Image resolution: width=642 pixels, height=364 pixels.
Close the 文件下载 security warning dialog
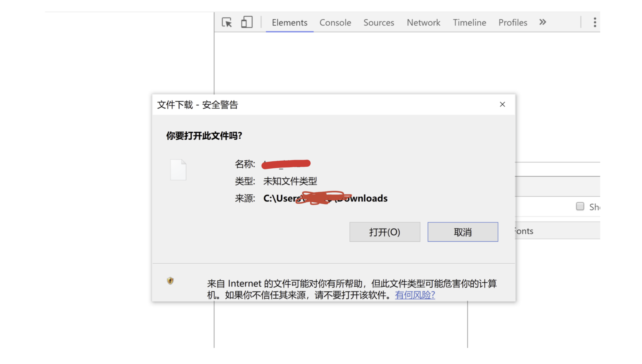coord(502,105)
